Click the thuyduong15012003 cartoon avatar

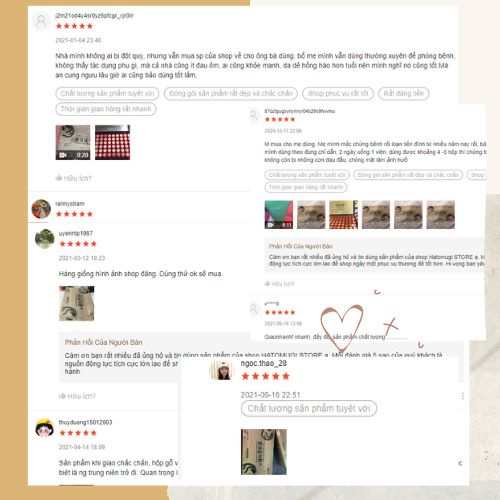(x=44, y=428)
